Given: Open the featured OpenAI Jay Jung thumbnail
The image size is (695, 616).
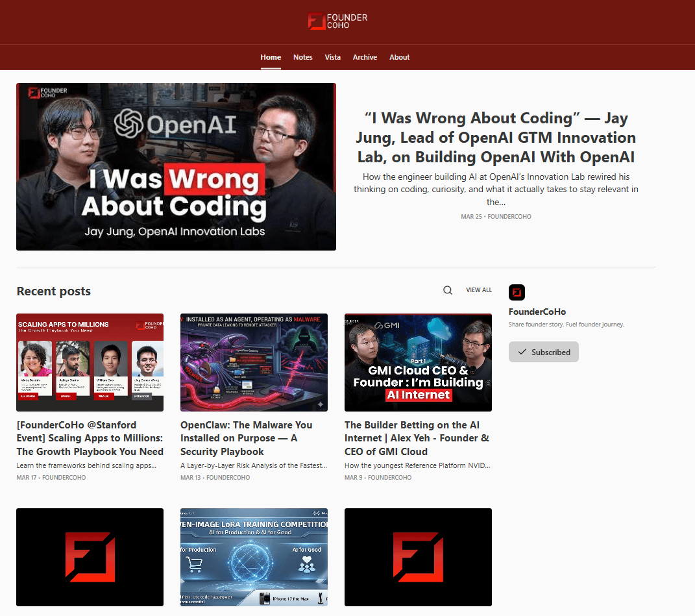Looking at the screenshot, I should [176, 167].
